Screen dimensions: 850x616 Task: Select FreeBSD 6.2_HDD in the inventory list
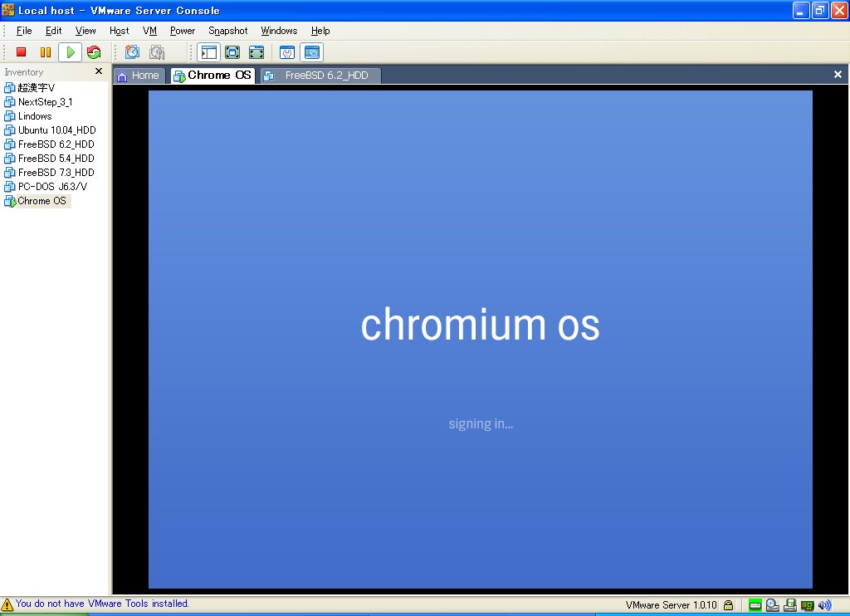coord(56,144)
